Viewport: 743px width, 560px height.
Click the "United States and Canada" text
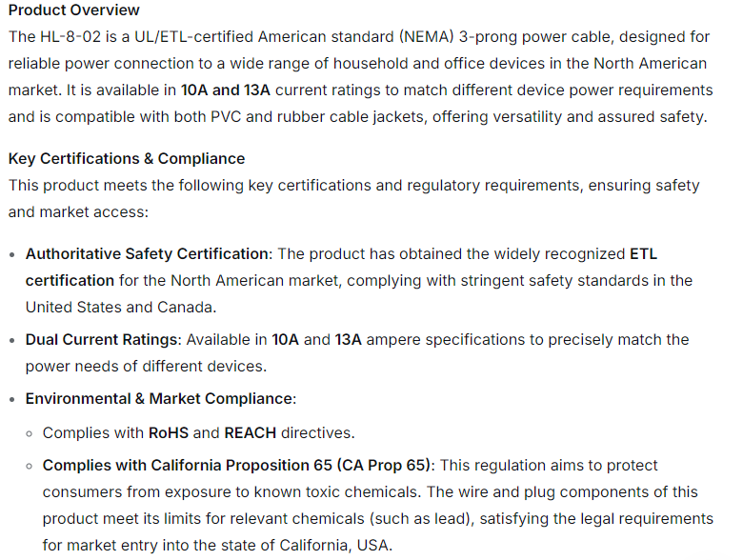[x=119, y=308]
